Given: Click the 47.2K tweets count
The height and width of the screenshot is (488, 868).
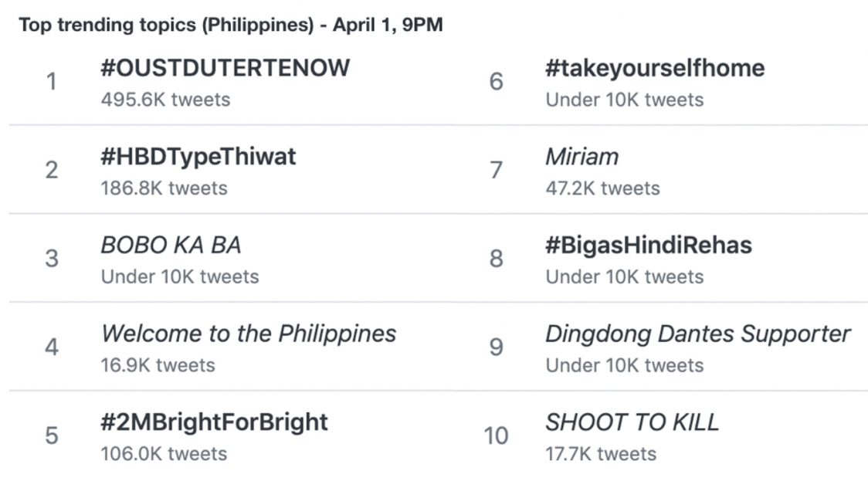Looking at the screenshot, I should point(603,188).
